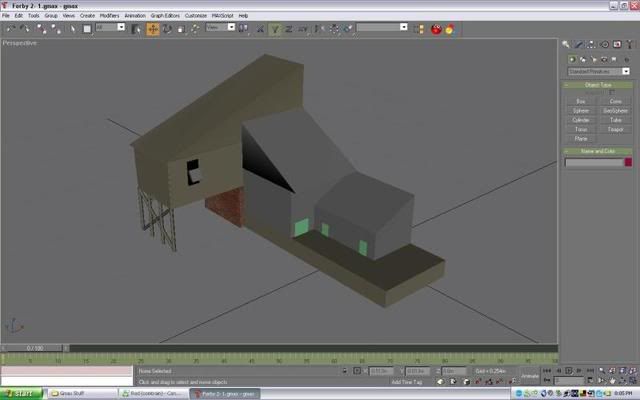Image resolution: width=640 pixels, height=400 pixels.
Task: Toggle the AutoGrid checkbox under Object Type
Action: [x=612, y=92]
